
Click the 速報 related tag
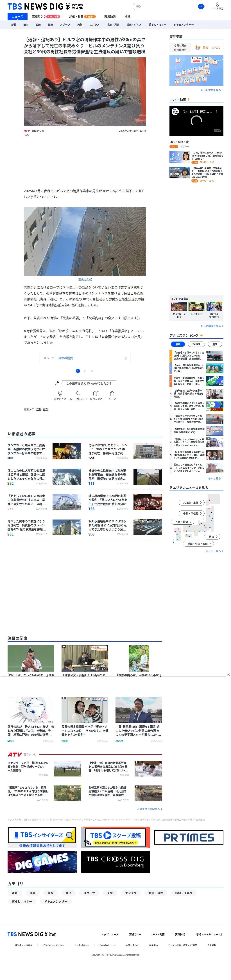coord(39,409)
